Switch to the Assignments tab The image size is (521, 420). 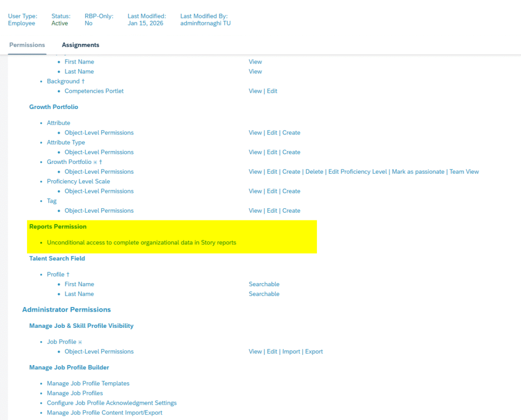coord(80,45)
